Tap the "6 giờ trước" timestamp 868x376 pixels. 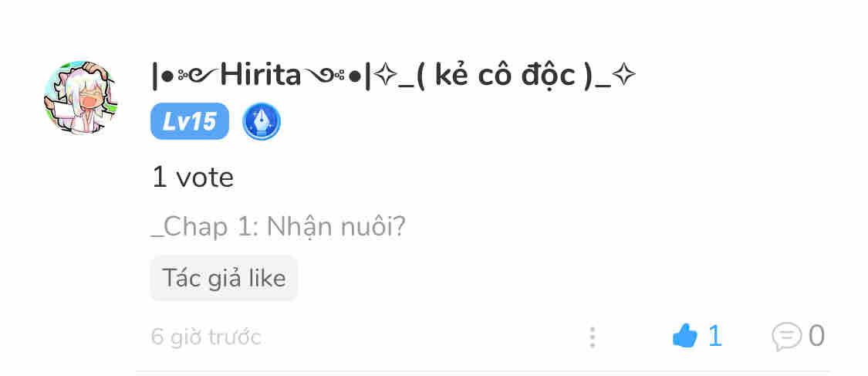tap(206, 337)
